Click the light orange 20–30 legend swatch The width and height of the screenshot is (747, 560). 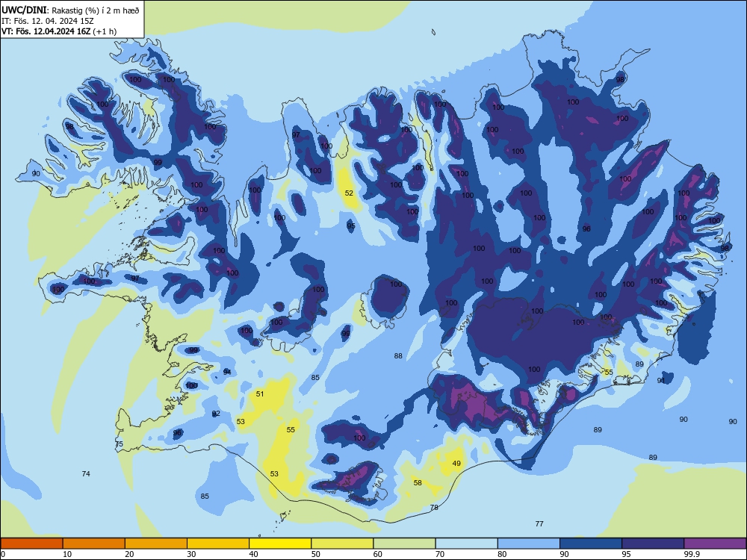[156, 544]
